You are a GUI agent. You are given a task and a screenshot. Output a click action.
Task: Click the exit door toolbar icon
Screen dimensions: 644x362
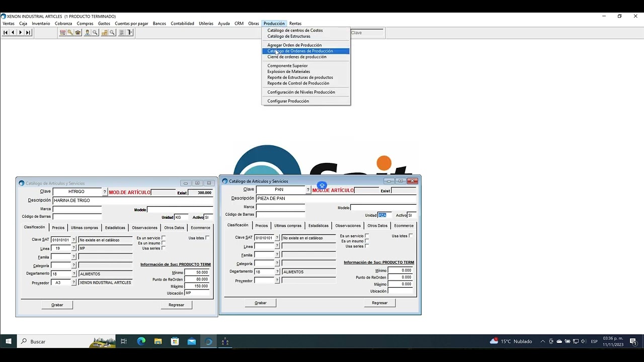[130, 33]
